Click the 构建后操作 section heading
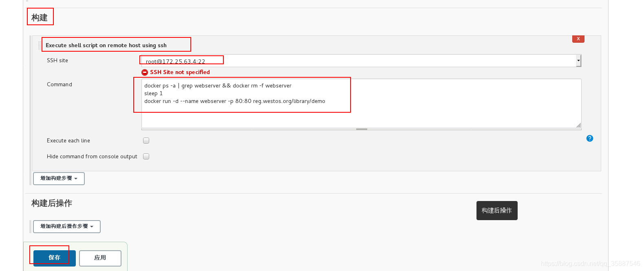The image size is (644, 271). [x=52, y=203]
